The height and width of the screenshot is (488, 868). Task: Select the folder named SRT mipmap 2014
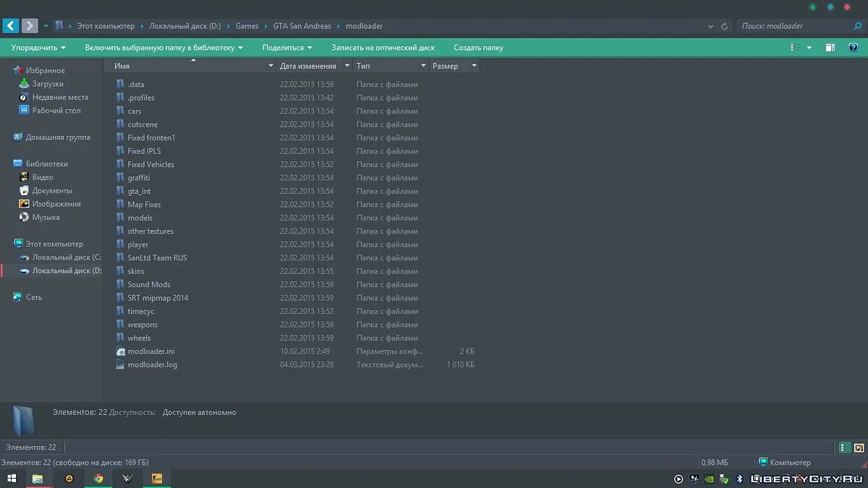(x=158, y=298)
